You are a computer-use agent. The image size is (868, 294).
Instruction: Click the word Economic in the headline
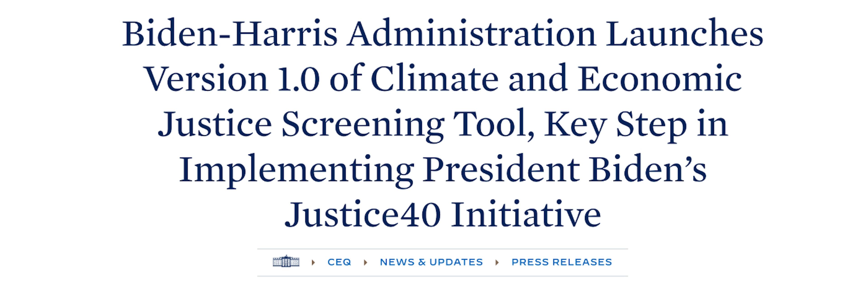660,79
